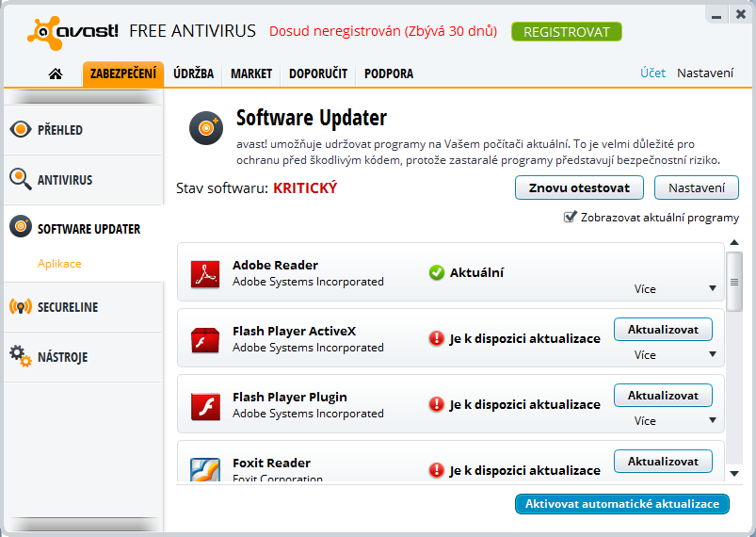
Task: Click the Antivirus magnifier icon
Action: coord(21,179)
